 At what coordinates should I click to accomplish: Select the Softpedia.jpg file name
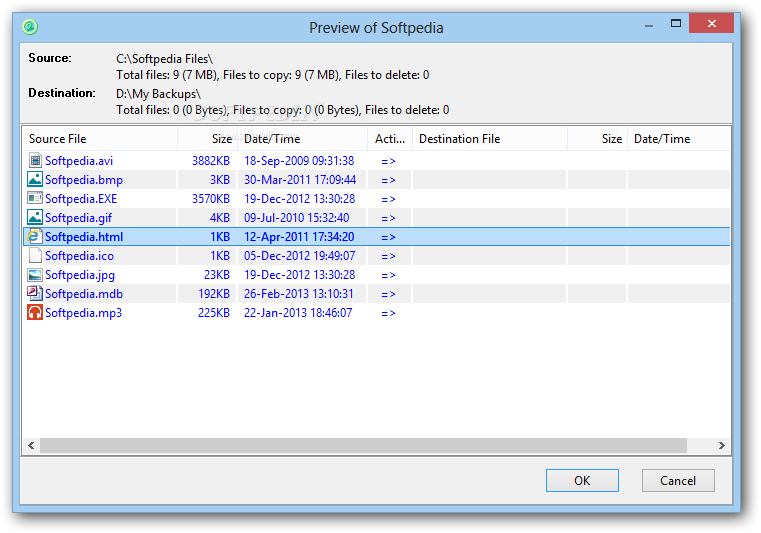point(80,275)
